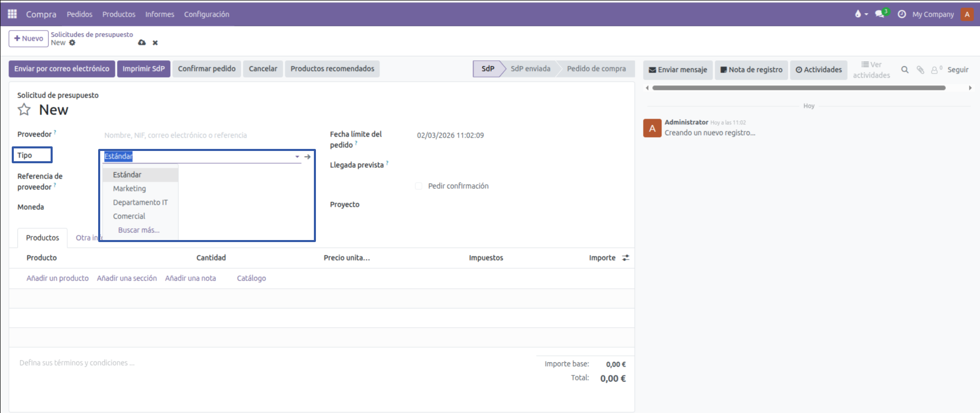The width and height of the screenshot is (980, 413).
Task: Click the chatter search magnifier icon
Action: 904,70
